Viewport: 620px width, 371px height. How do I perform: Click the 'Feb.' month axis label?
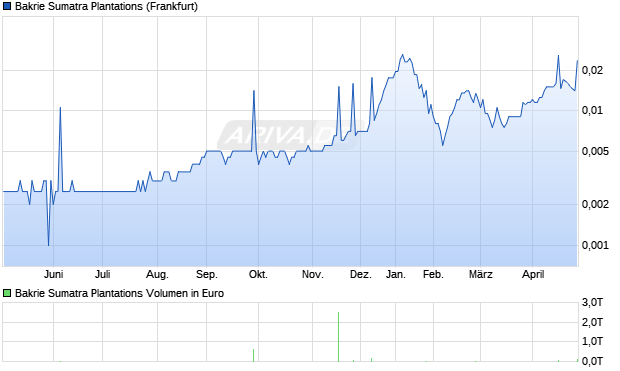pos(433,274)
